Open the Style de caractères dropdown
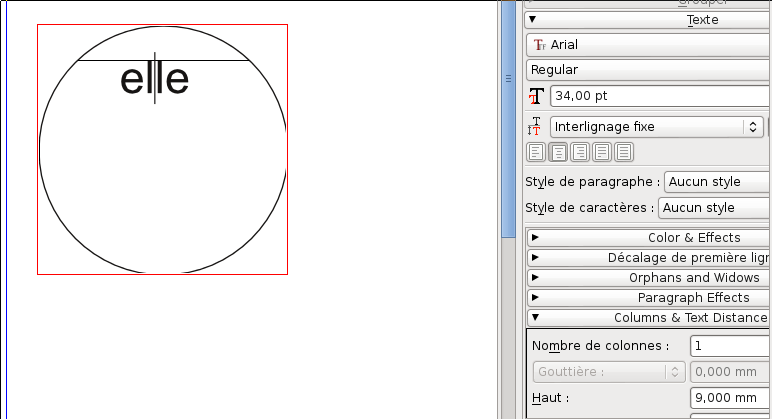Viewport: 772px width, 419px height. [x=713, y=208]
